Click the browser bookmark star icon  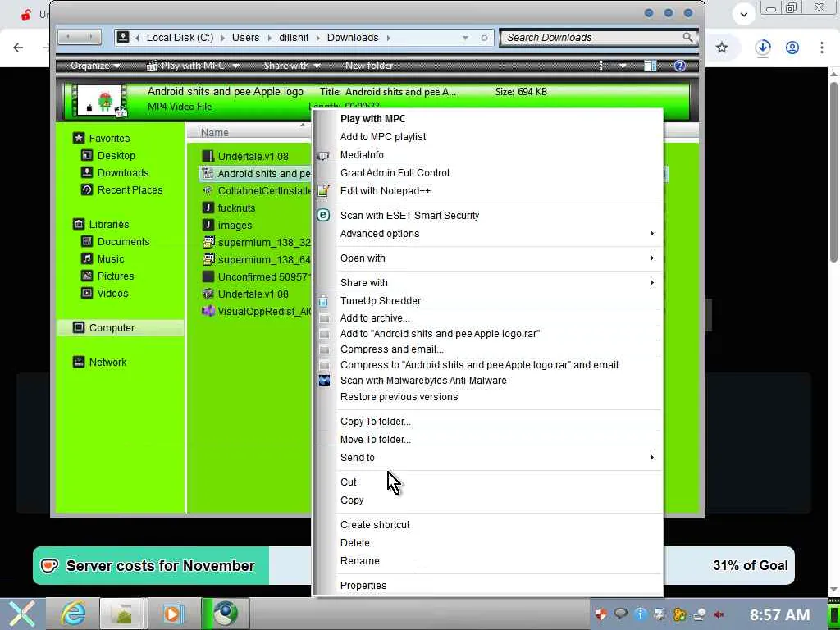tap(722, 47)
